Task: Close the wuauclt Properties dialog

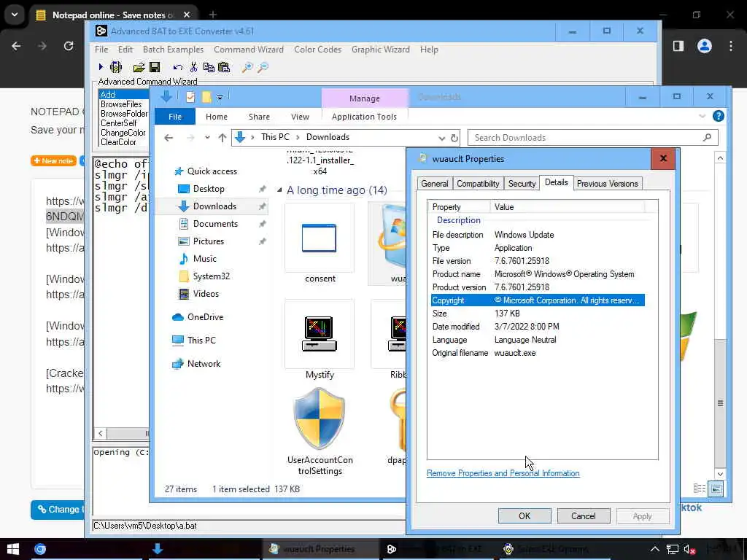Action: pos(663,158)
